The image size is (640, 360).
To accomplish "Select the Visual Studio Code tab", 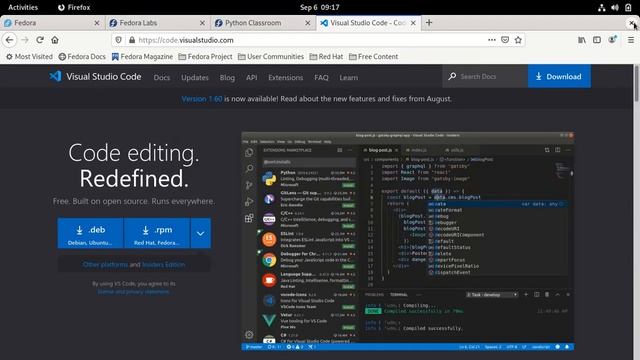I will [x=368, y=23].
